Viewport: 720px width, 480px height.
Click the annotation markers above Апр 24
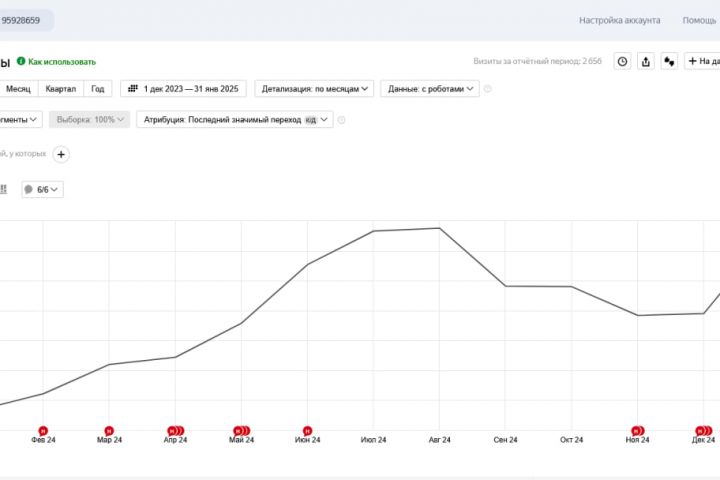point(175,431)
